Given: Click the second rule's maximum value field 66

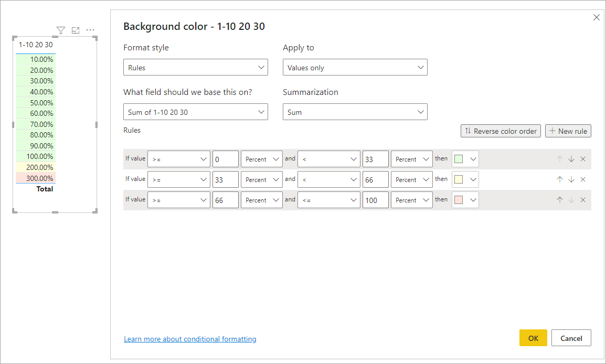Looking at the screenshot, I should tap(375, 179).
